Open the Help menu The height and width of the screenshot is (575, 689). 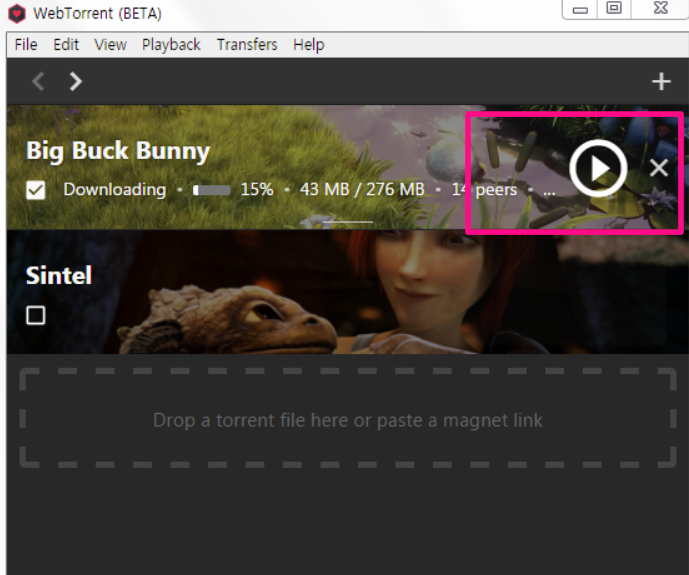(x=308, y=44)
